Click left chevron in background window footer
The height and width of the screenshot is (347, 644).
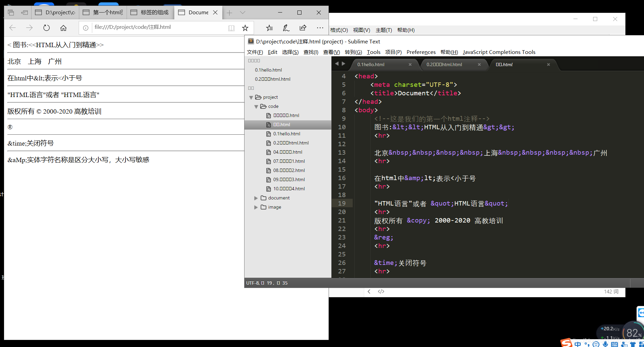(369, 291)
